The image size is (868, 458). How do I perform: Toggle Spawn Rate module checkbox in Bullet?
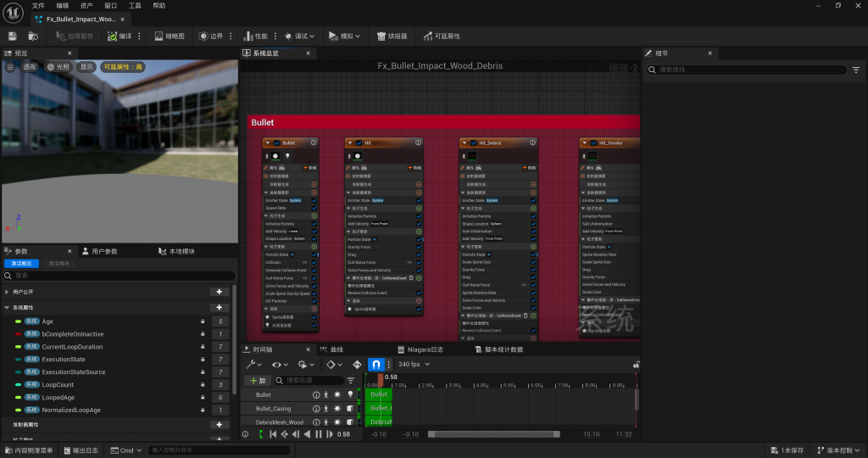314,208
